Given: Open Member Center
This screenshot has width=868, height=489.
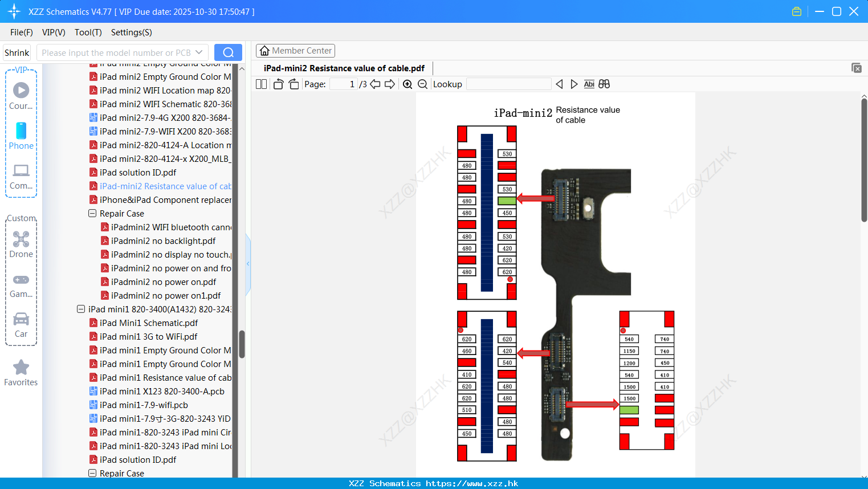Looking at the screenshot, I should (295, 51).
